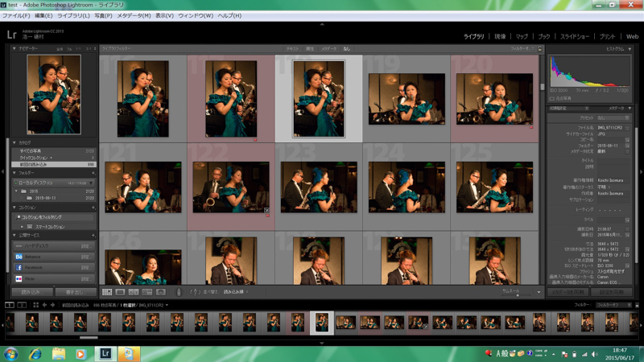Add publish service with plus icon
This screenshot has height=362, width=644.
coord(93,236)
